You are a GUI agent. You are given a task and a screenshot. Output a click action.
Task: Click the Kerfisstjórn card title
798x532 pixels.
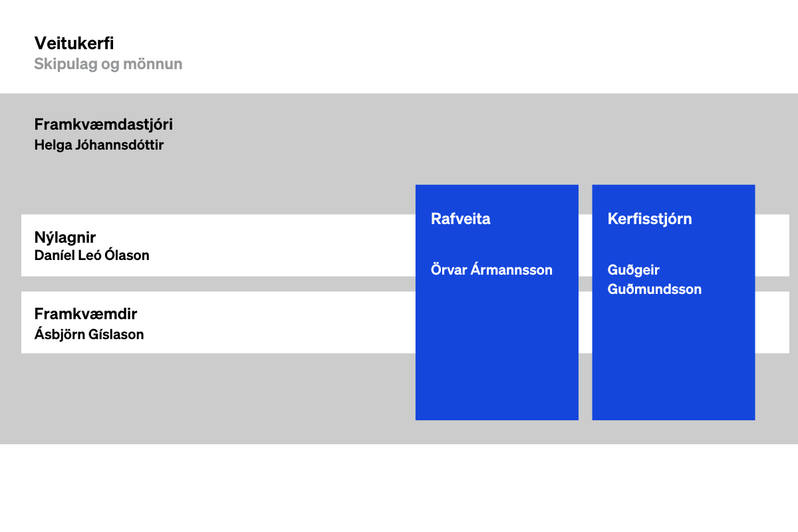[x=649, y=219]
